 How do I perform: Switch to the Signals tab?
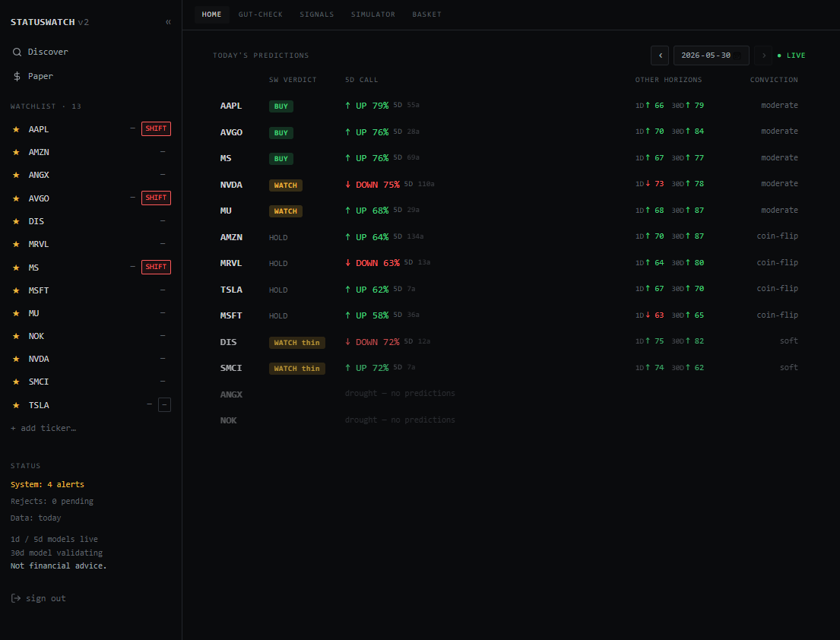316,14
